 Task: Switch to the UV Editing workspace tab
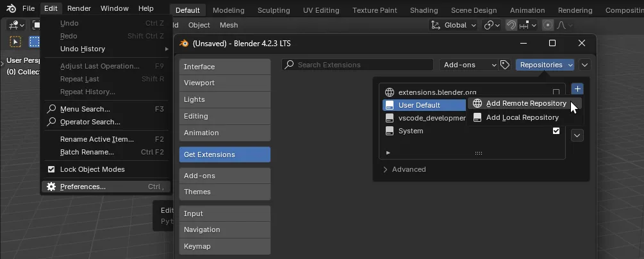(321, 10)
